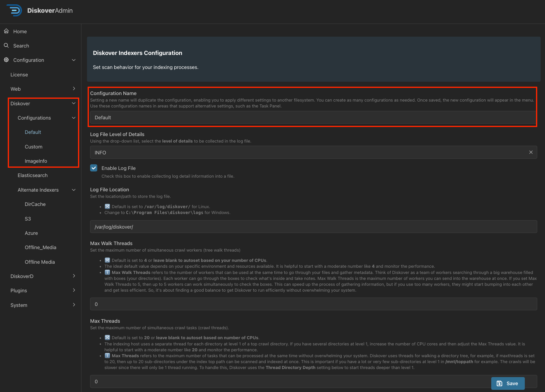The image size is (545, 392).
Task: Click the Save button
Action: [508, 383]
